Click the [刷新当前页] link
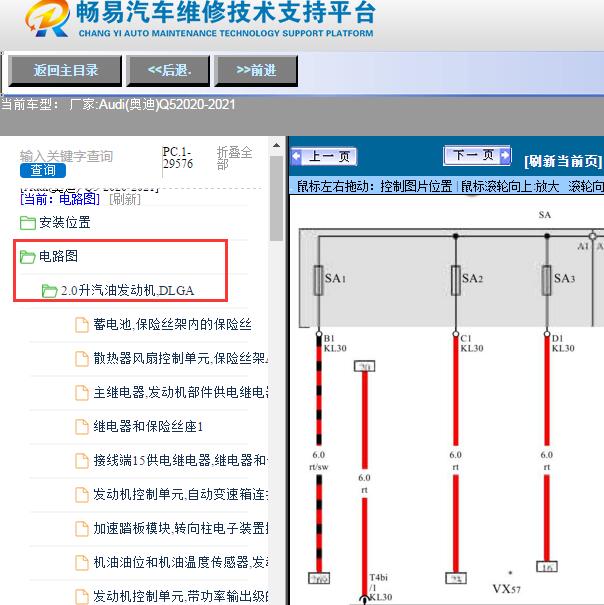Viewport: 604px width, 605px height. point(563,161)
